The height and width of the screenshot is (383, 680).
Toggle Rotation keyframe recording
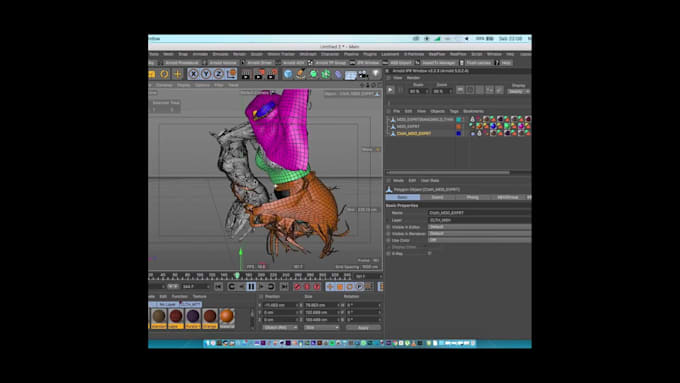tap(350, 286)
